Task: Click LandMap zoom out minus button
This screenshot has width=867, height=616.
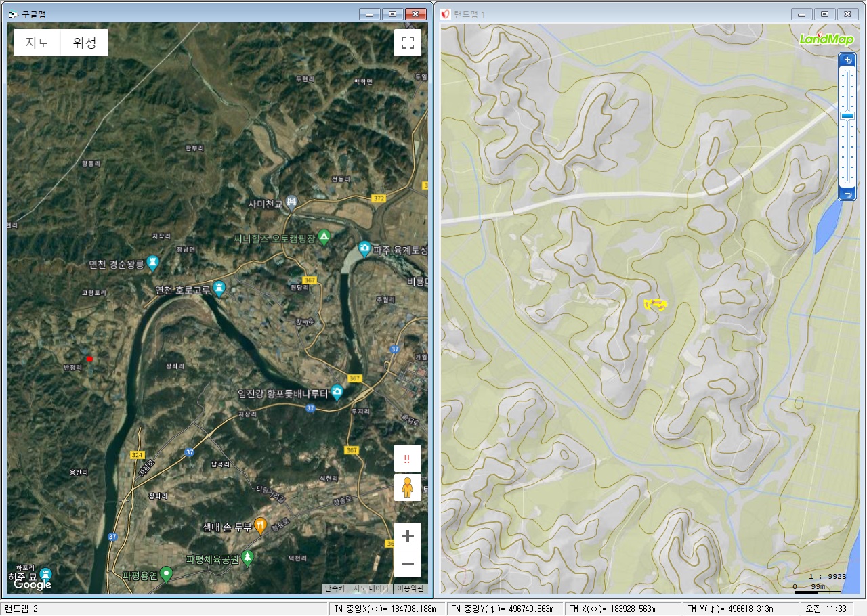Action: [x=847, y=194]
